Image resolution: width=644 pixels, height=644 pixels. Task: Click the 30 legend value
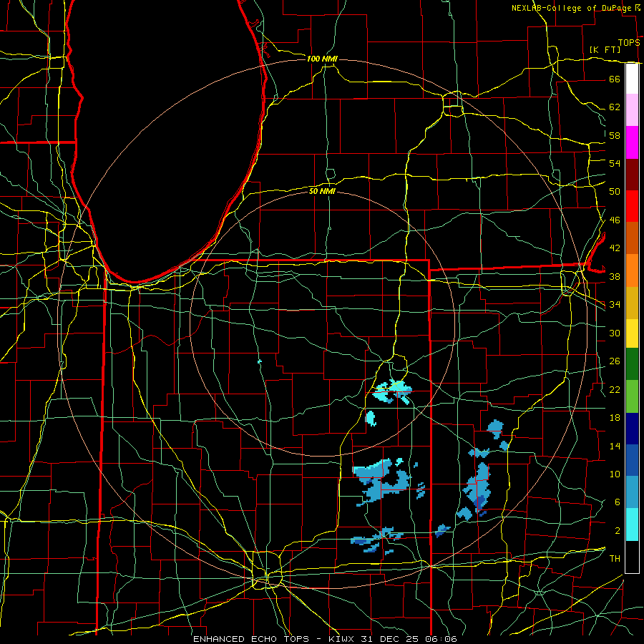pyautogui.click(x=615, y=333)
